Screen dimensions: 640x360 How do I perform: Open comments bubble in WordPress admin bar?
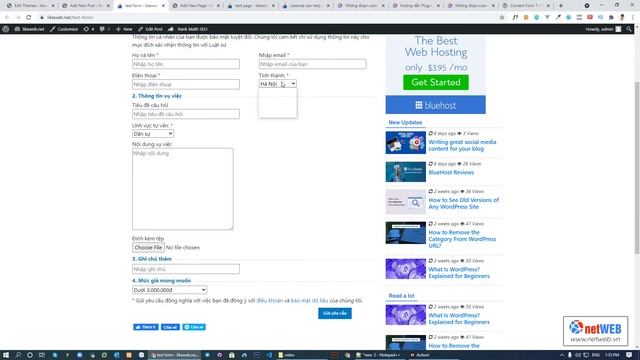[x=104, y=29]
